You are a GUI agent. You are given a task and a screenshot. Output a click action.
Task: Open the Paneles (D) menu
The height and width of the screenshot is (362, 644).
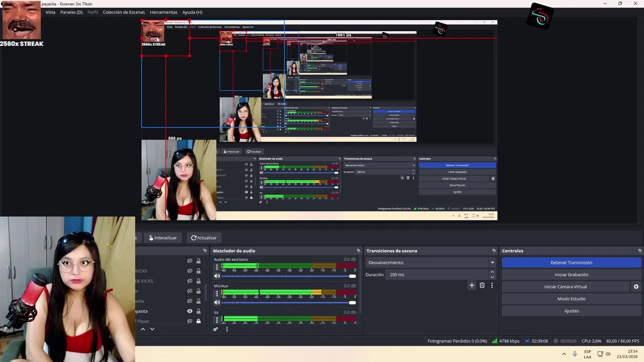click(71, 12)
